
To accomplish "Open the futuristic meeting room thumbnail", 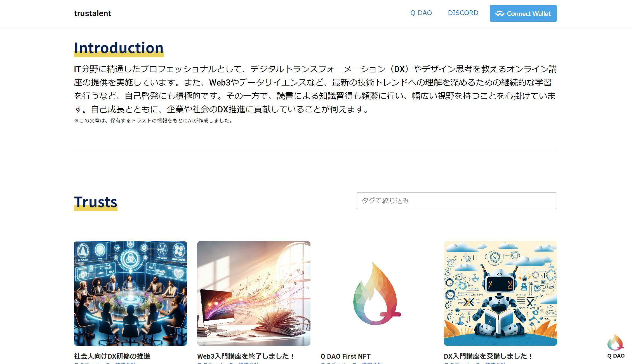I will (130, 293).
